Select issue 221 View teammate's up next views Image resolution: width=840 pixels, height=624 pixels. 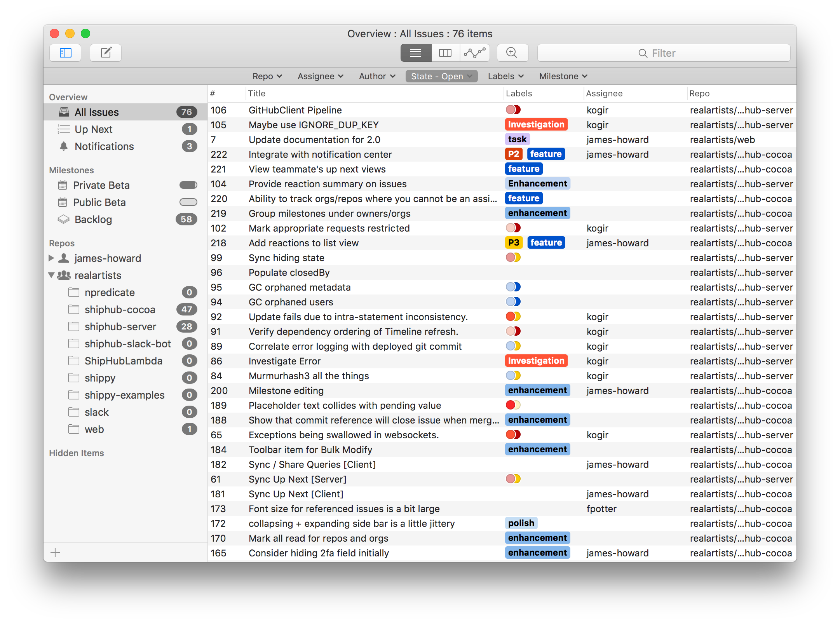click(502, 169)
